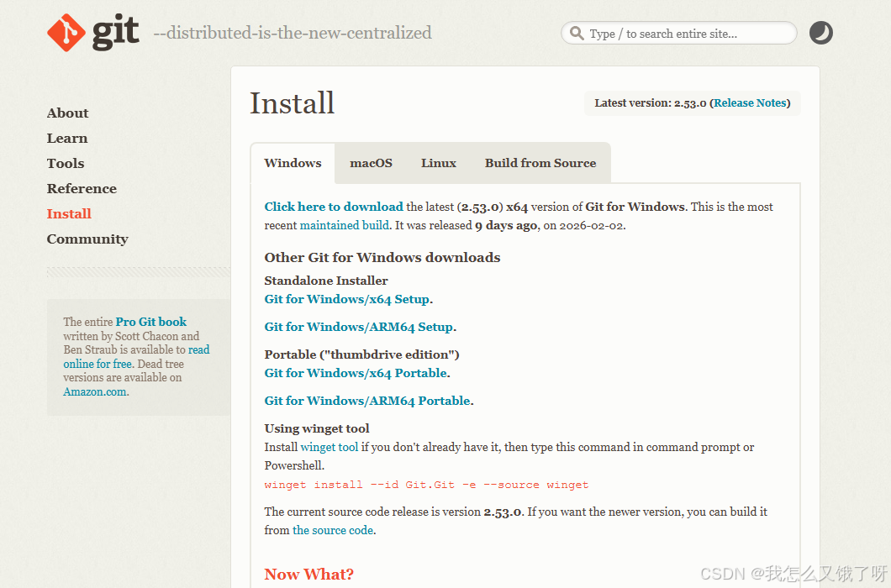Click the git wordmark text in header

click(x=115, y=33)
